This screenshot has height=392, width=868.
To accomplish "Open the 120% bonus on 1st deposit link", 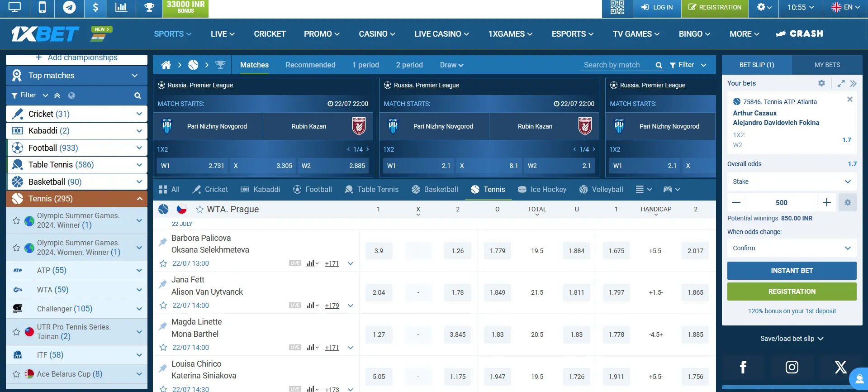I will [792, 311].
